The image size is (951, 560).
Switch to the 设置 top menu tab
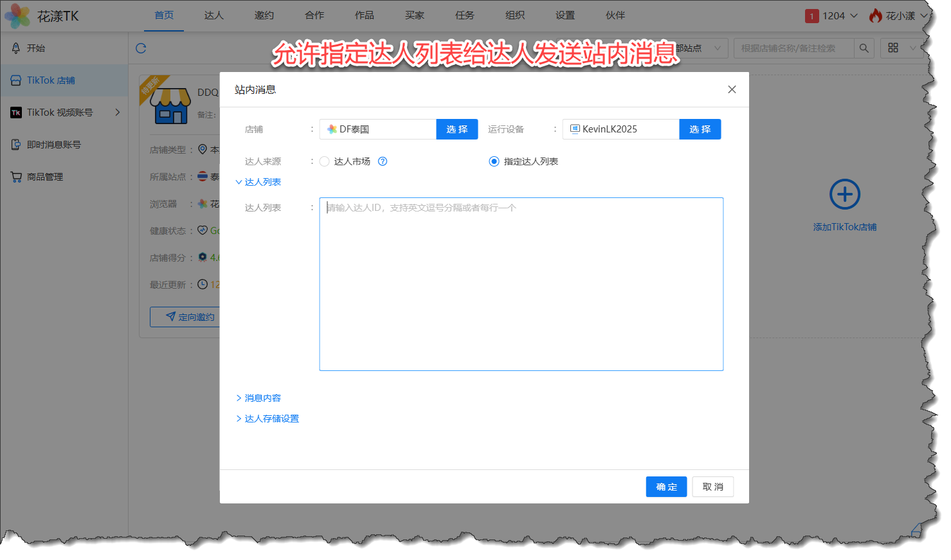point(565,15)
